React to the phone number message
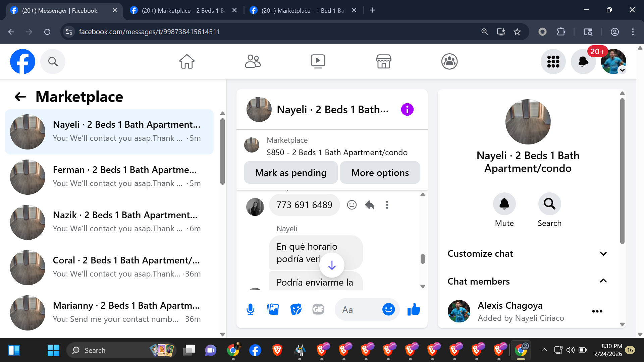The image size is (644, 362). (352, 205)
